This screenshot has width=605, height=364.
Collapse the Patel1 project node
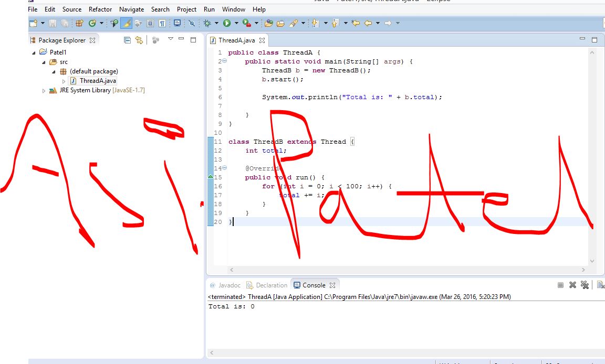[x=34, y=52]
